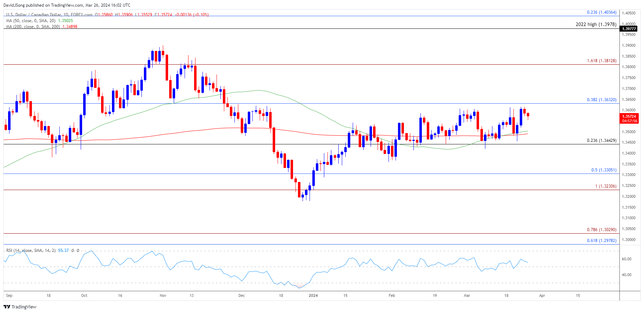Select the 0.382 (1.36320) Fibonacci label
Image resolution: width=644 pixels, height=313 pixels.
click(602, 100)
